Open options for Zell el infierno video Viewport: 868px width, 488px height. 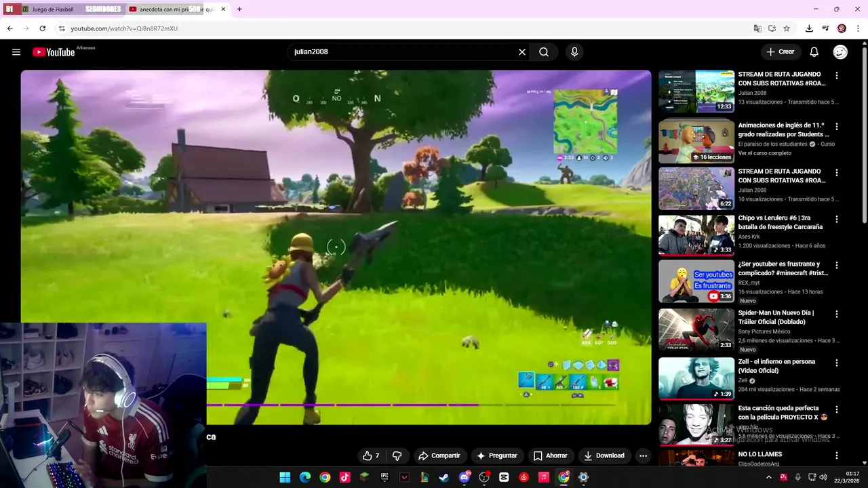pos(836,363)
